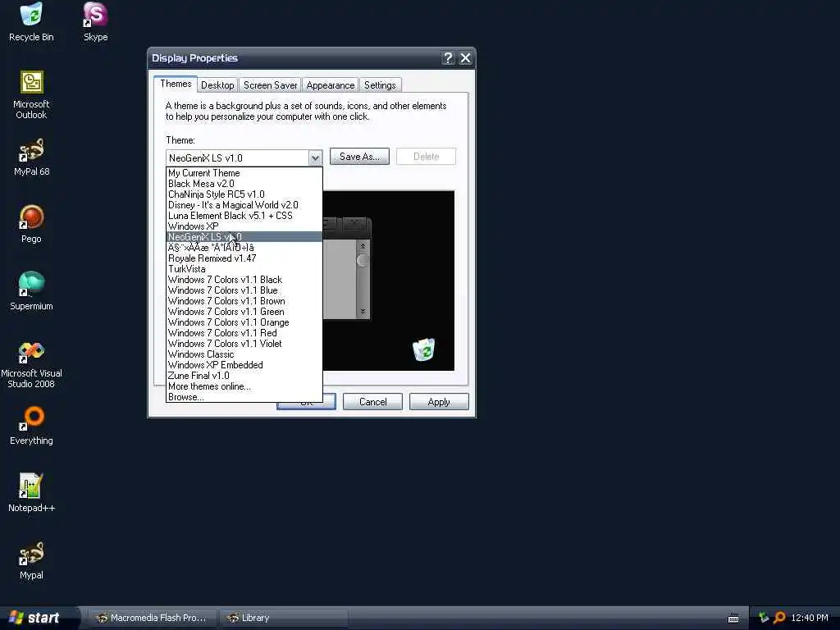Choose Windows 7 Colors v1.1 Blue
The image size is (840, 630).
244,290
